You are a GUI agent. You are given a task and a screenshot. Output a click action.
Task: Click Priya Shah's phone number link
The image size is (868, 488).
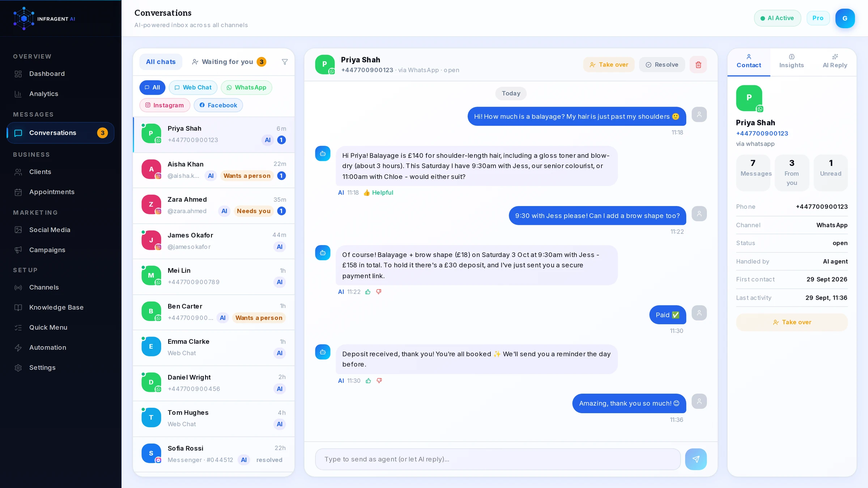pos(762,133)
